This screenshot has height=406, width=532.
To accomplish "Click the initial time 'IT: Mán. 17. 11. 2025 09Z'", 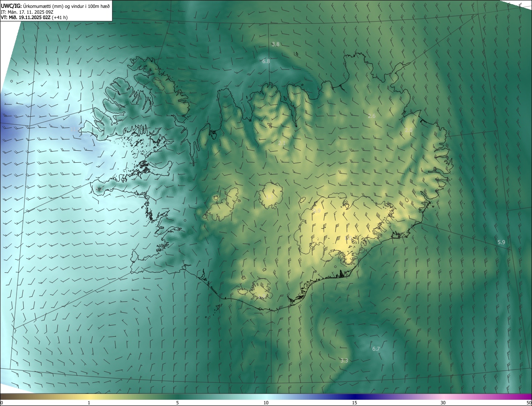I will coord(27,12).
